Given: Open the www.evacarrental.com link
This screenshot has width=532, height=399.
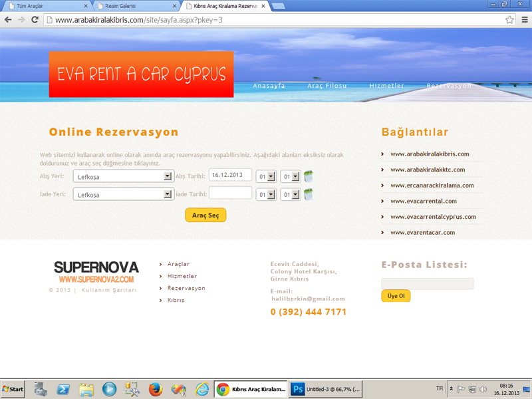Looking at the screenshot, I should tap(424, 201).
